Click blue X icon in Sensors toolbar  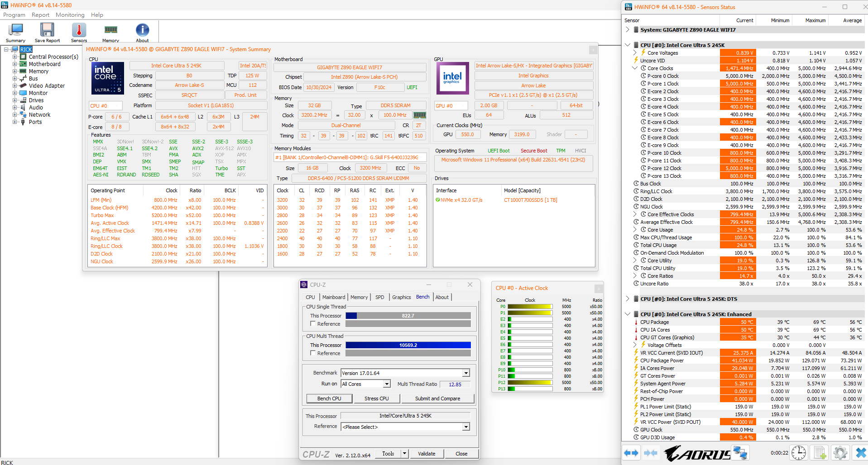coord(861,453)
